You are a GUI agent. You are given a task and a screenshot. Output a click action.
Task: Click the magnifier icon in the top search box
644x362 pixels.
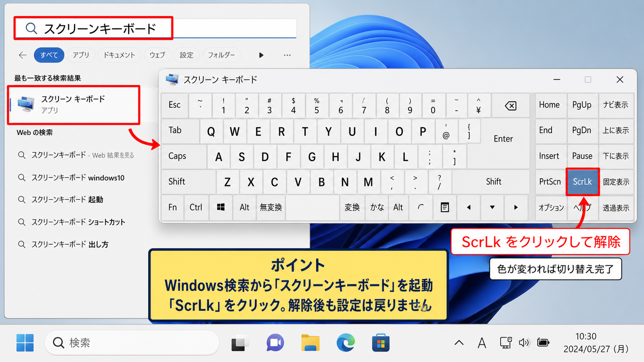31,28
